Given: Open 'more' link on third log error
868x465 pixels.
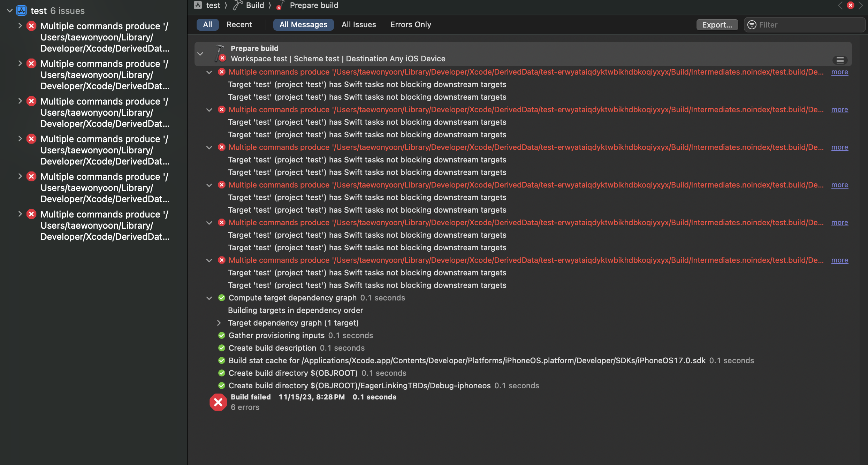Looking at the screenshot, I should (839, 147).
